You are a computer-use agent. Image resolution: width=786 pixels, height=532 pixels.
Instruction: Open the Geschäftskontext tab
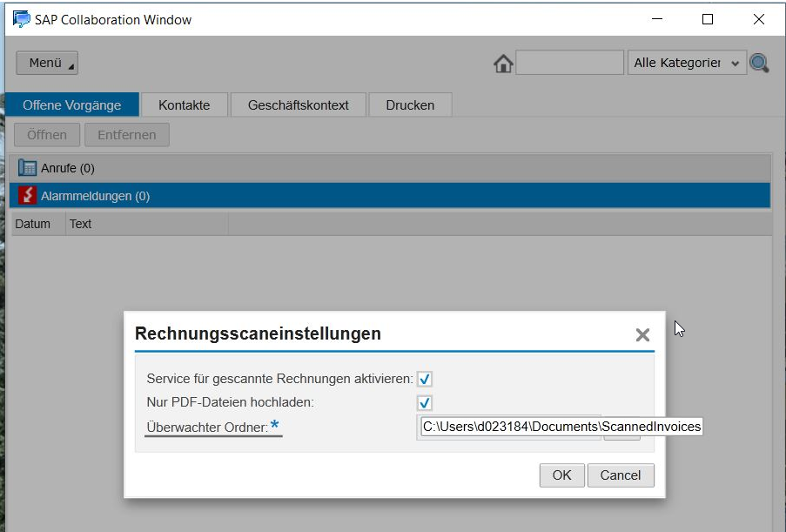(299, 104)
